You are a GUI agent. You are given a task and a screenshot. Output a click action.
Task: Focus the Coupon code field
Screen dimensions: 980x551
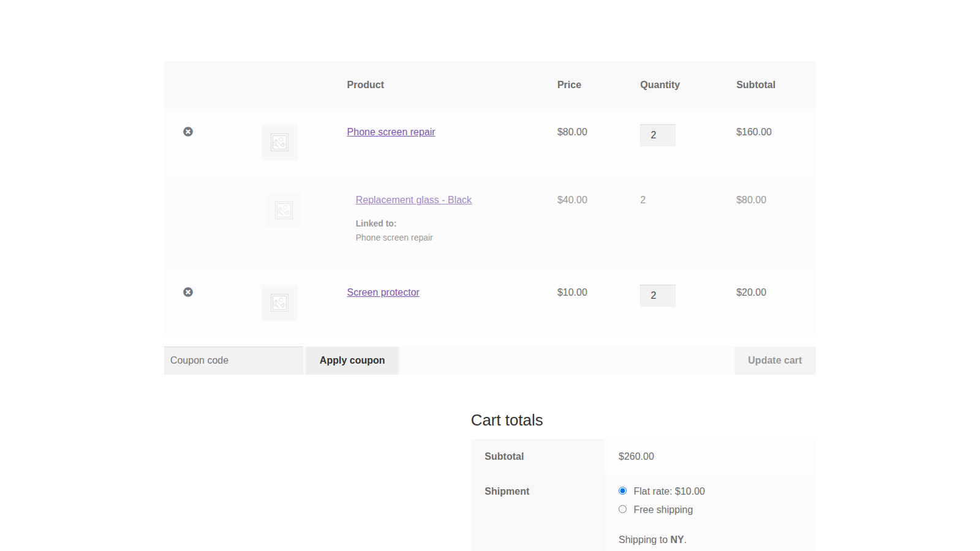coord(233,361)
